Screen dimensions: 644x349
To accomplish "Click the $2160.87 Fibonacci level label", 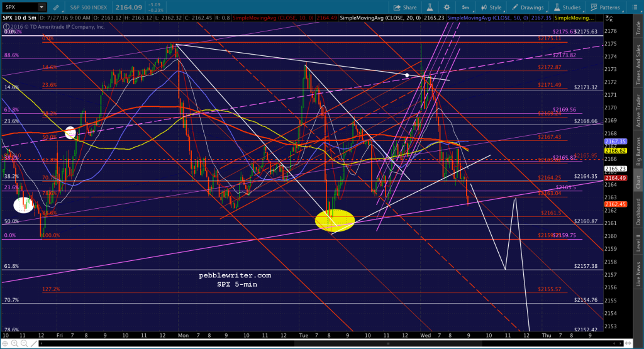I will click(586, 221).
